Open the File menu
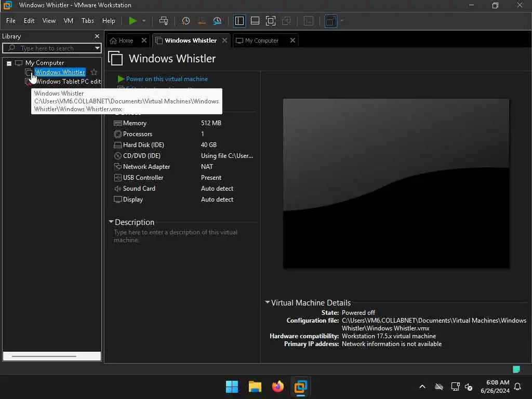 tap(10, 21)
